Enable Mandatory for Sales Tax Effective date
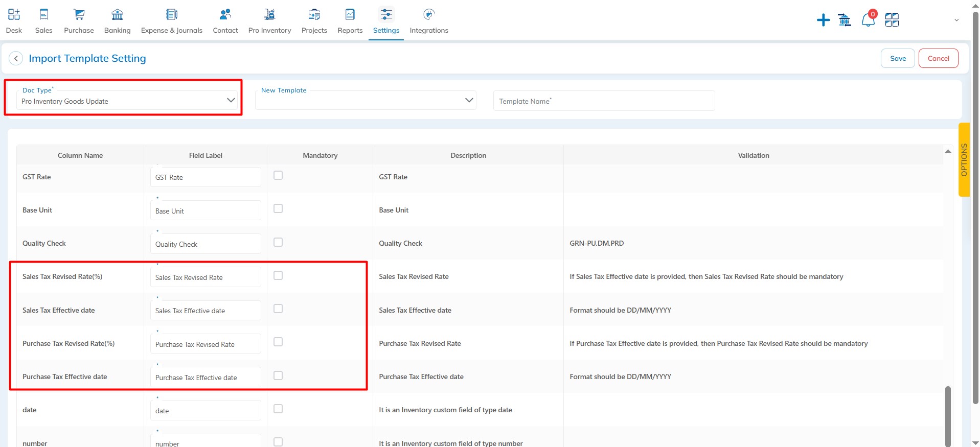The width and height of the screenshot is (980, 447). click(x=278, y=309)
